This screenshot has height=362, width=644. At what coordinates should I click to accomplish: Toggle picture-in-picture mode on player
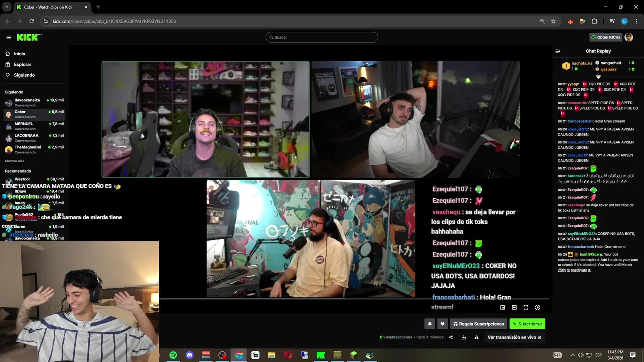pyautogui.click(x=502, y=307)
